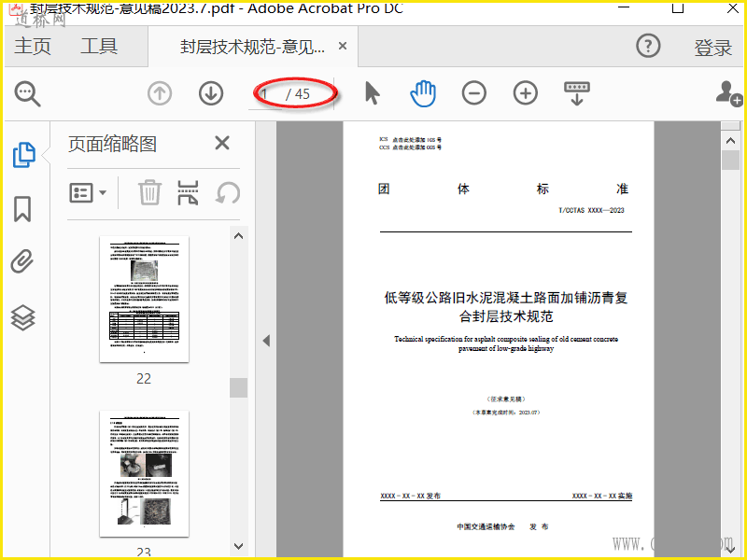Click the Chinese document title 低等级公路旧水泥混凝土

click(506, 307)
